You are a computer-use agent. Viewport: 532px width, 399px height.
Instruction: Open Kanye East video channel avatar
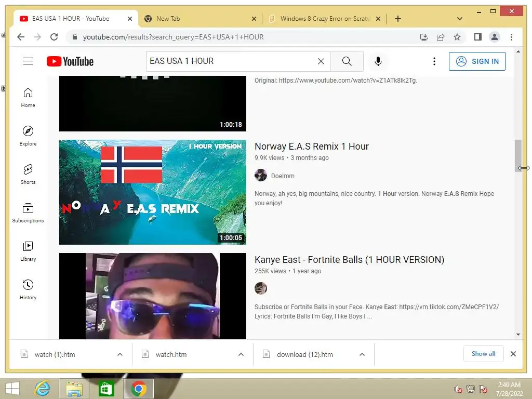[261, 288]
